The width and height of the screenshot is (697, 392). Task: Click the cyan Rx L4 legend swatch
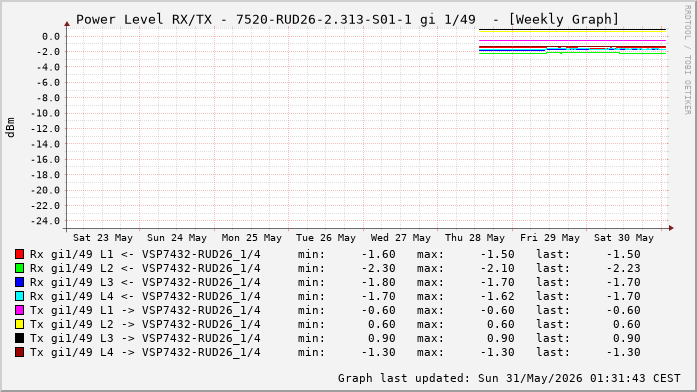[20, 296]
